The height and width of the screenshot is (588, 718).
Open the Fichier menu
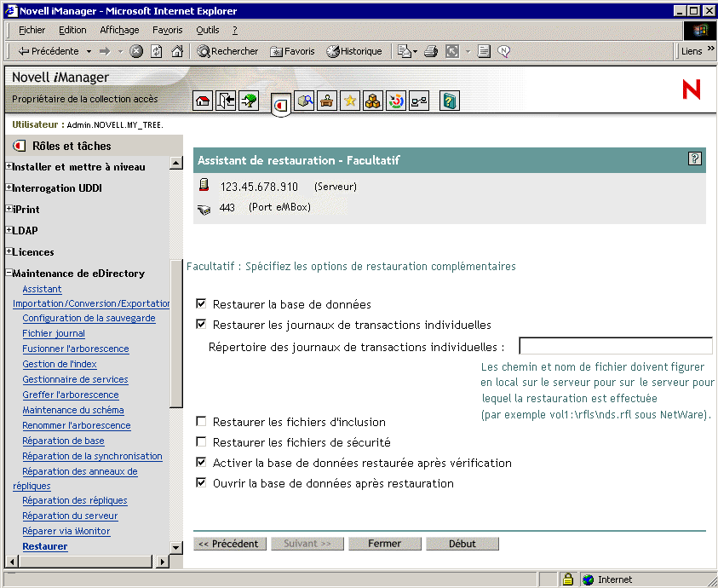32,29
